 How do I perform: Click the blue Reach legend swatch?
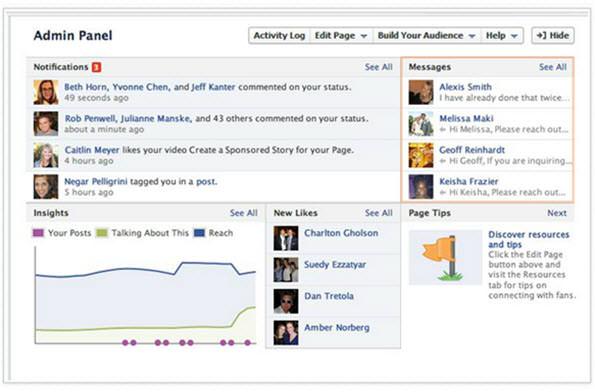tap(199, 233)
